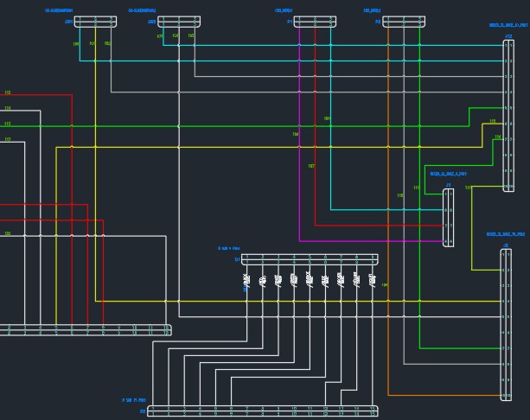This screenshot has width=530, height=420.
Task: Click the P1 reference label
Action: pyautogui.click(x=290, y=22)
